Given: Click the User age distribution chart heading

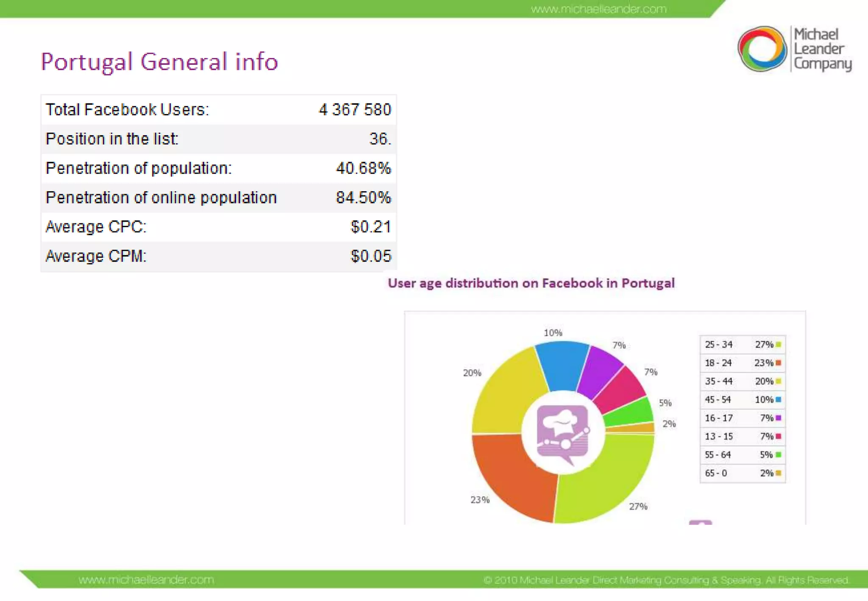Looking at the screenshot, I should point(531,283).
